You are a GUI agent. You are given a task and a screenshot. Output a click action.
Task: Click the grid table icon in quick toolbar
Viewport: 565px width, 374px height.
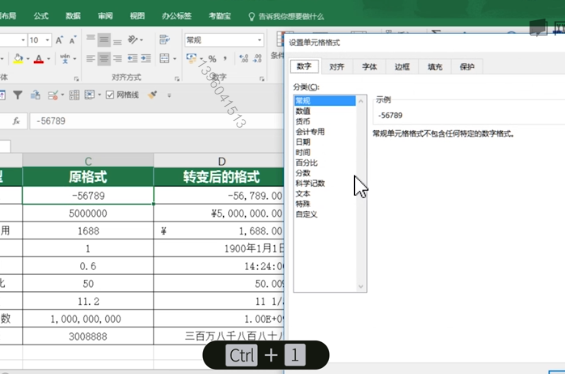[x=74, y=95]
